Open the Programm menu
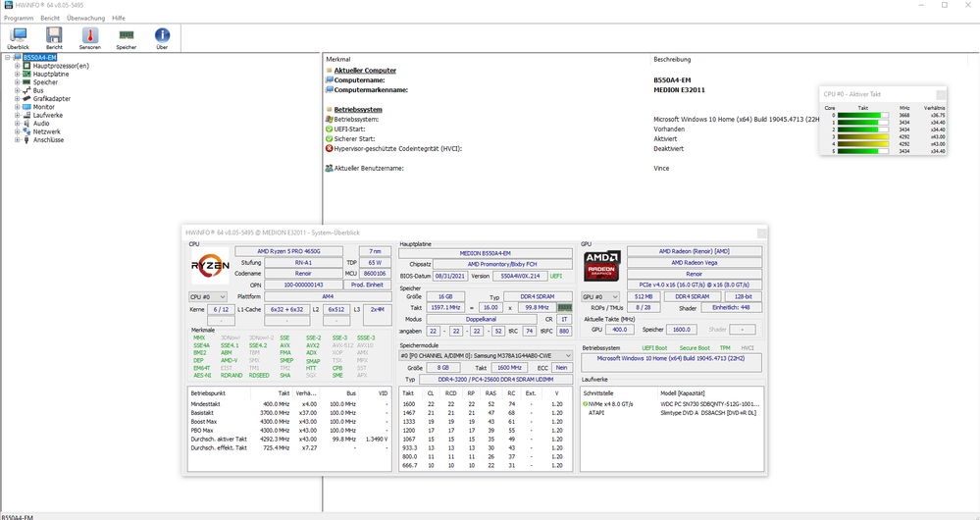 pos(19,18)
